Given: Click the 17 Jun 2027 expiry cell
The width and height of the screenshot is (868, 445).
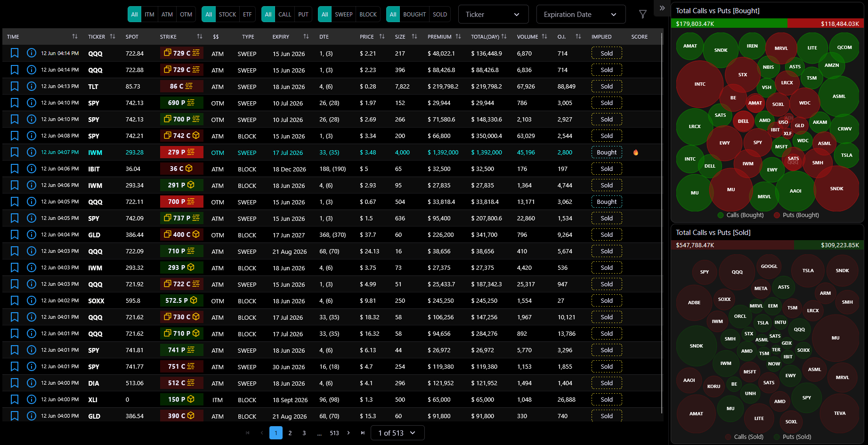Looking at the screenshot, I should pos(289,235).
